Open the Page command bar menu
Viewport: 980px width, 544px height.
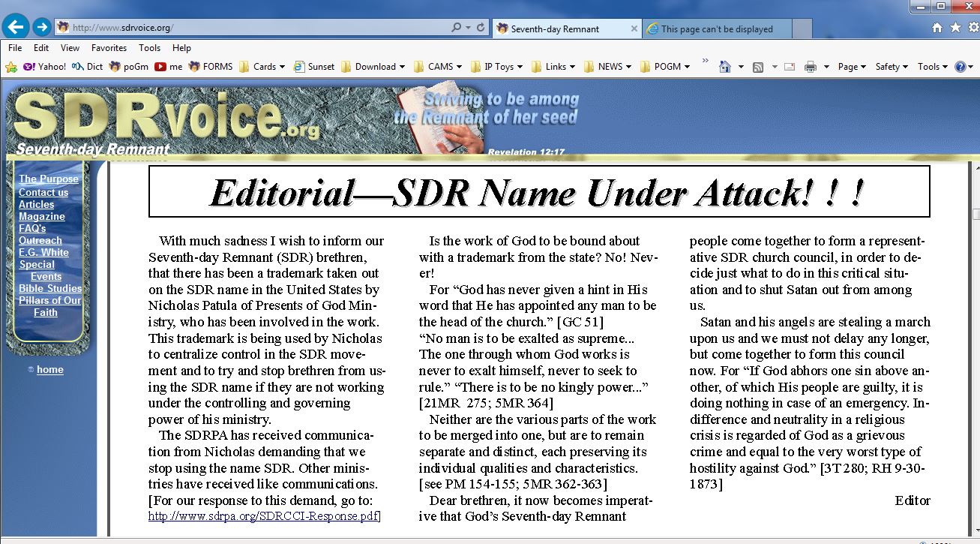853,67
